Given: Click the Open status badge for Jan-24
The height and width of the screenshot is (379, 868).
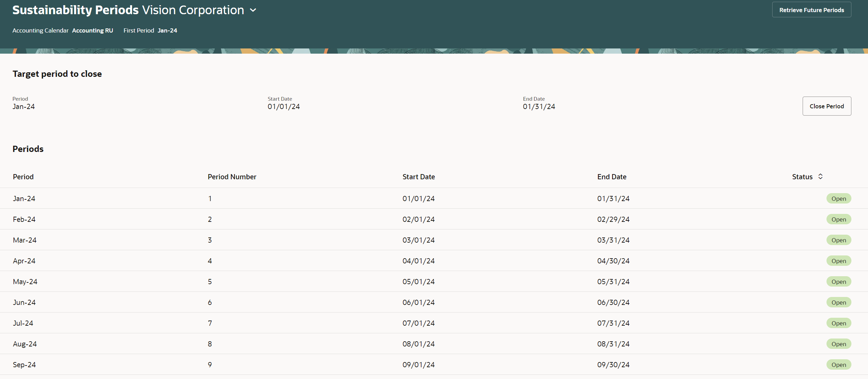Looking at the screenshot, I should click(x=839, y=199).
